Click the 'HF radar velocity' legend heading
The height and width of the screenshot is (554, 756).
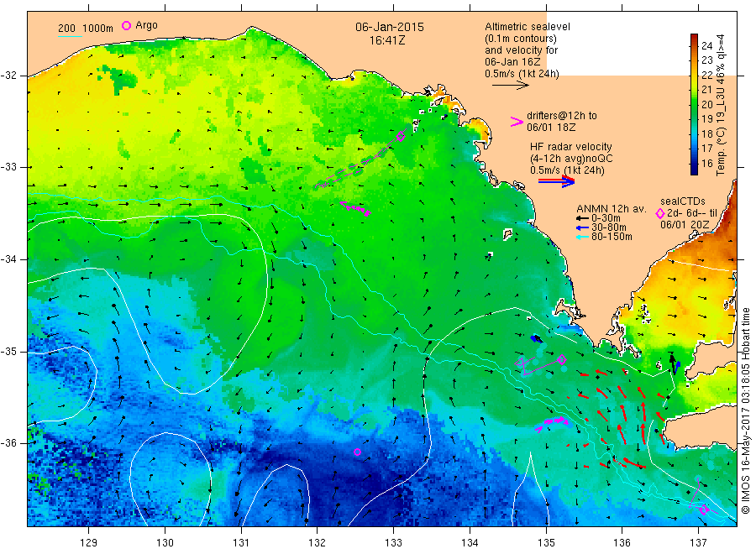tap(571, 146)
